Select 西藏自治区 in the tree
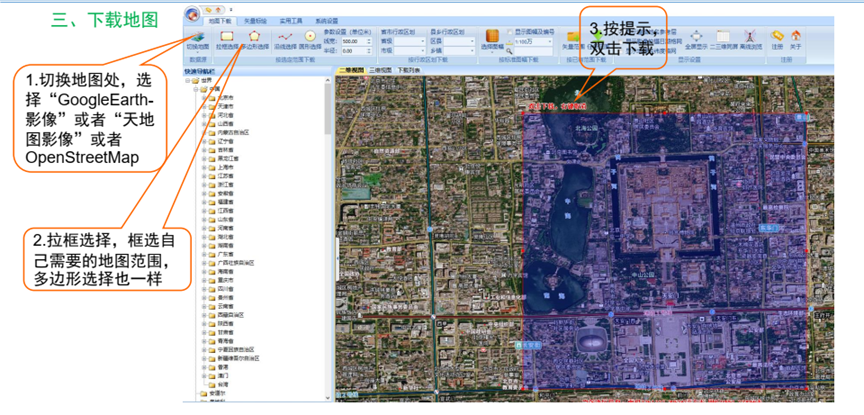The image size is (864, 415). [231, 315]
